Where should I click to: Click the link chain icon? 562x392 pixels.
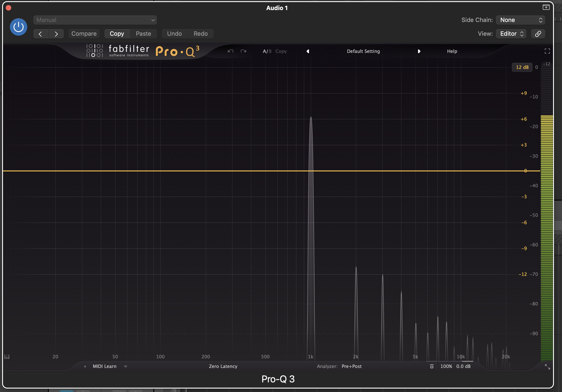(538, 34)
